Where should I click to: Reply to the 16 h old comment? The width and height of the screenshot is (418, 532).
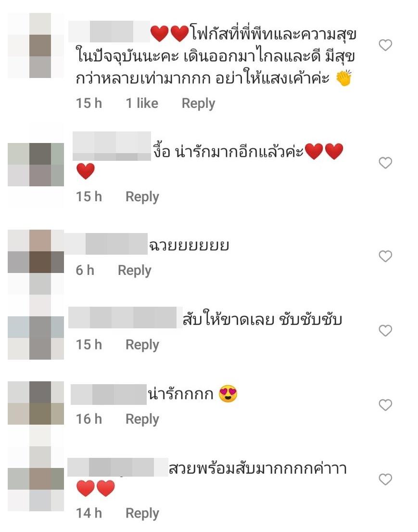coord(142,419)
